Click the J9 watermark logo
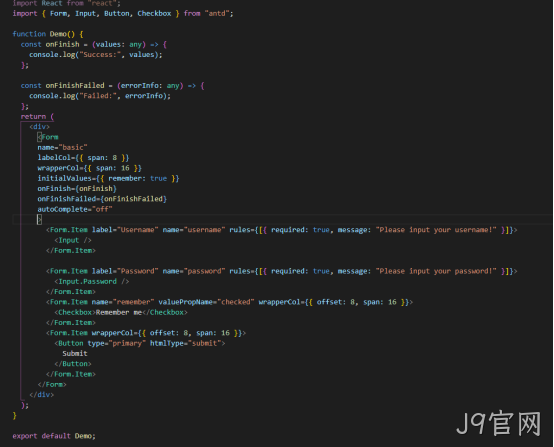The height and width of the screenshot is (447, 554). (499, 423)
